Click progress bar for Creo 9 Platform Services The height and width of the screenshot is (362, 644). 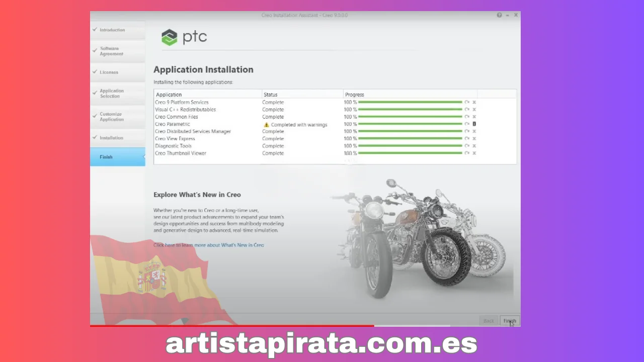410,102
